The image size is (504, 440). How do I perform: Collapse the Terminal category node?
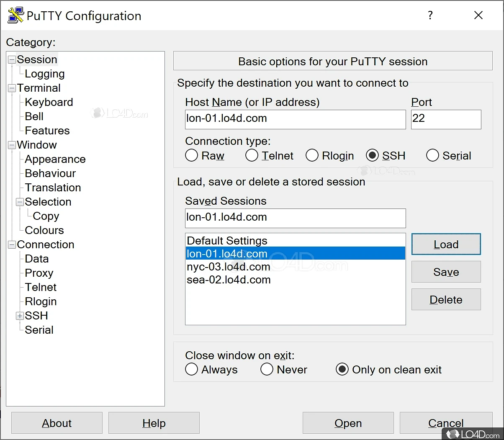pos(12,88)
